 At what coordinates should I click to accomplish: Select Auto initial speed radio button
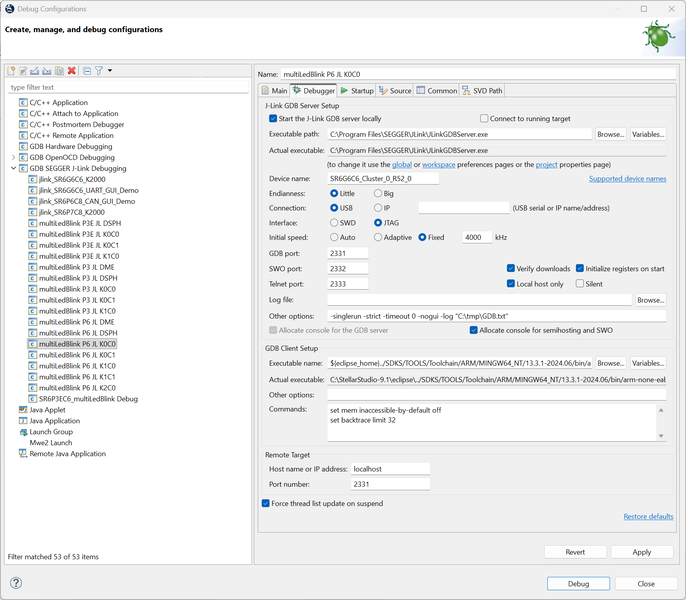(x=334, y=237)
